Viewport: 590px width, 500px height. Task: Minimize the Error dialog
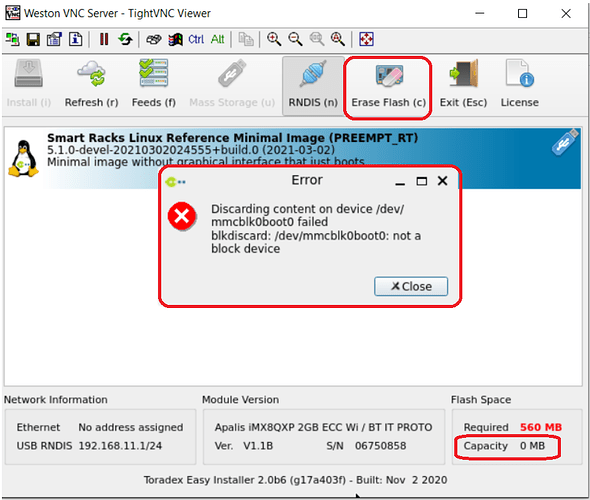click(400, 183)
